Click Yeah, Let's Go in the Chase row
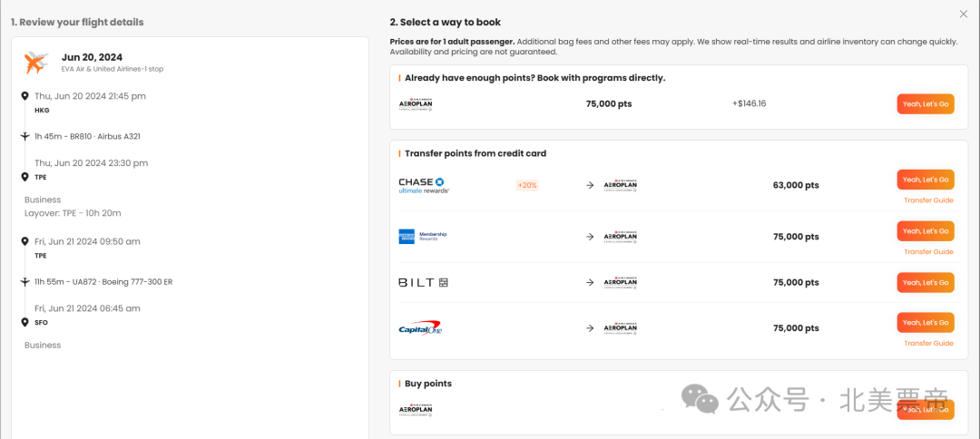The width and height of the screenshot is (980, 439). coord(926,180)
